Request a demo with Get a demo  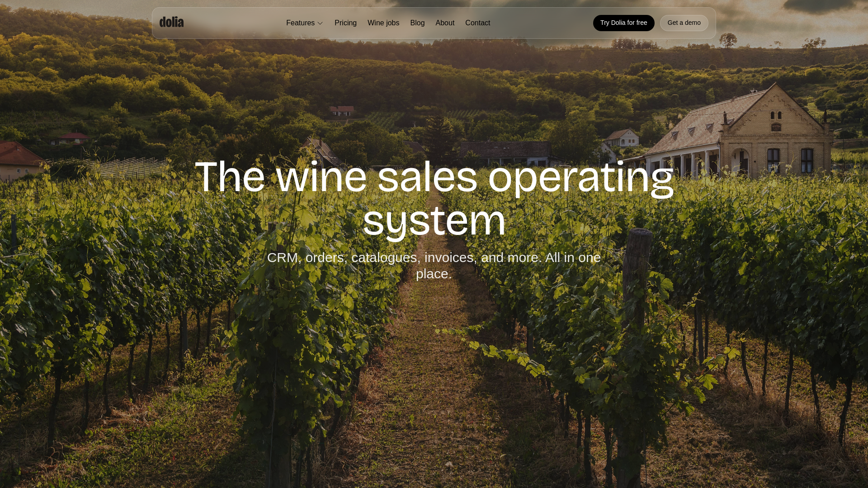tap(684, 23)
